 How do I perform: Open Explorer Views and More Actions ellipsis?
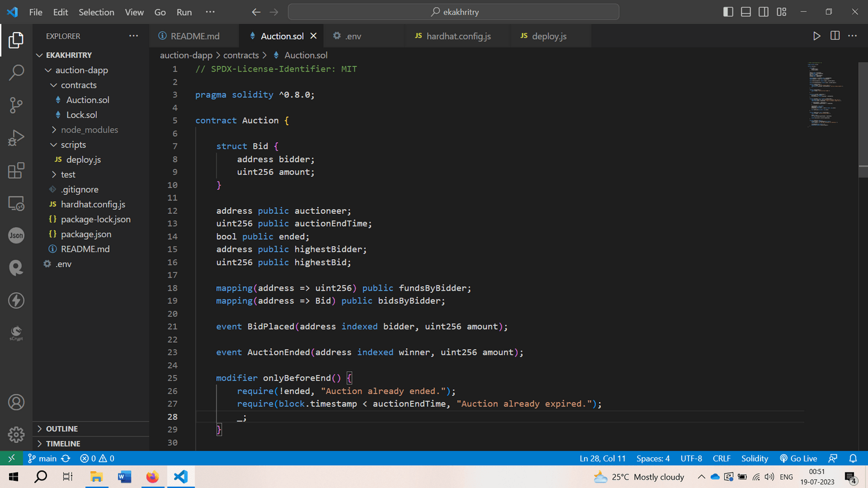(x=134, y=36)
